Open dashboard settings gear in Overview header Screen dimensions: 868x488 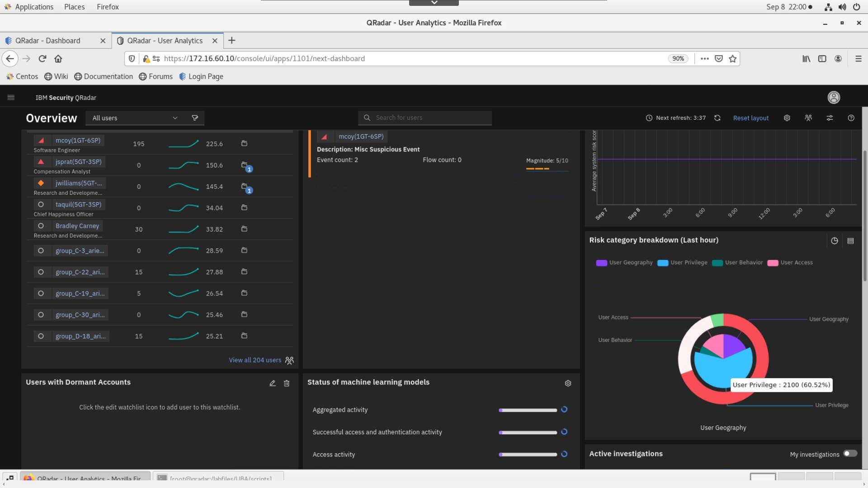[x=787, y=118]
